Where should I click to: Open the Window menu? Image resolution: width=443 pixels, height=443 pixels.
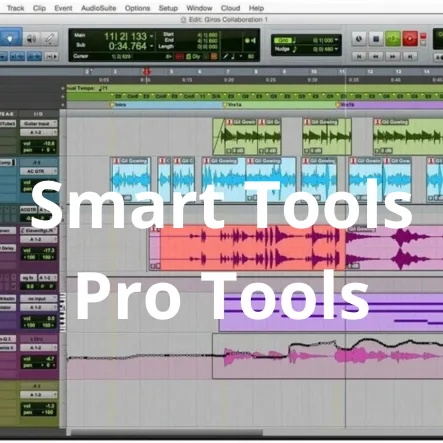(x=199, y=8)
